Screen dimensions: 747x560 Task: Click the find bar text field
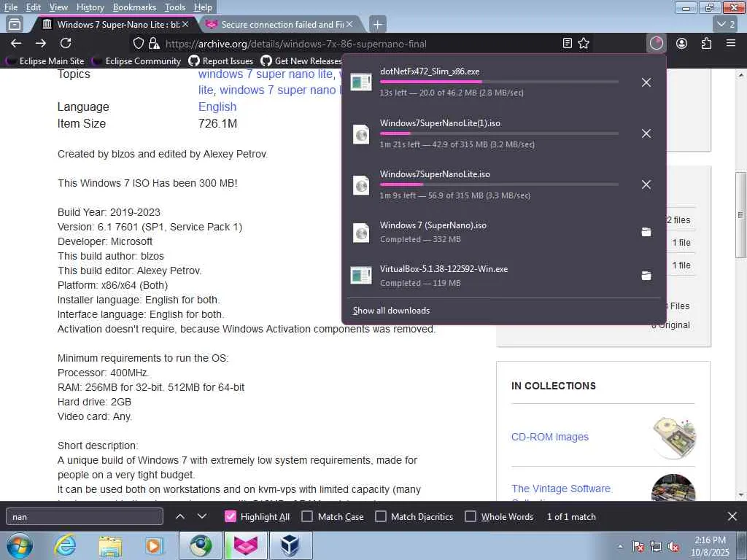pyautogui.click(x=85, y=517)
